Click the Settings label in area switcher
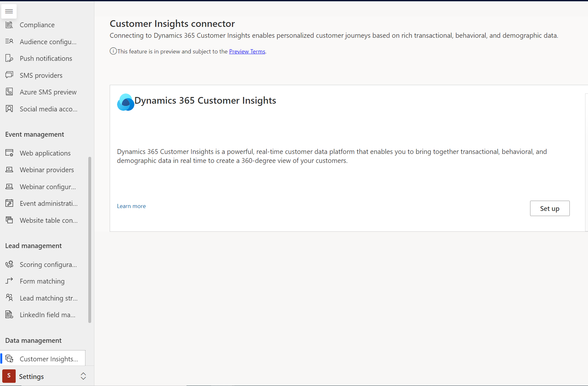588x386 pixels. (31, 376)
